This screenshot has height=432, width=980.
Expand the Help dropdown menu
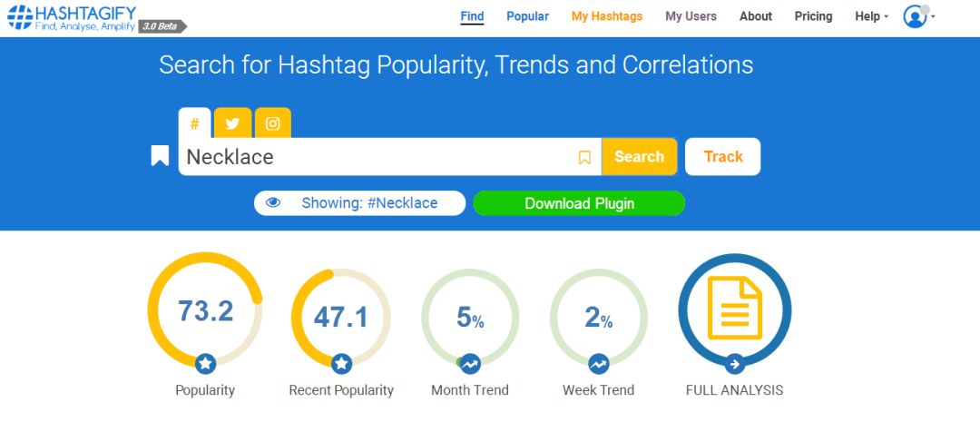871,16
